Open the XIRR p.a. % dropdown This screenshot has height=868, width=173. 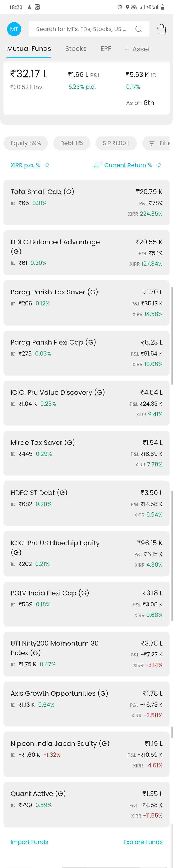click(x=30, y=165)
